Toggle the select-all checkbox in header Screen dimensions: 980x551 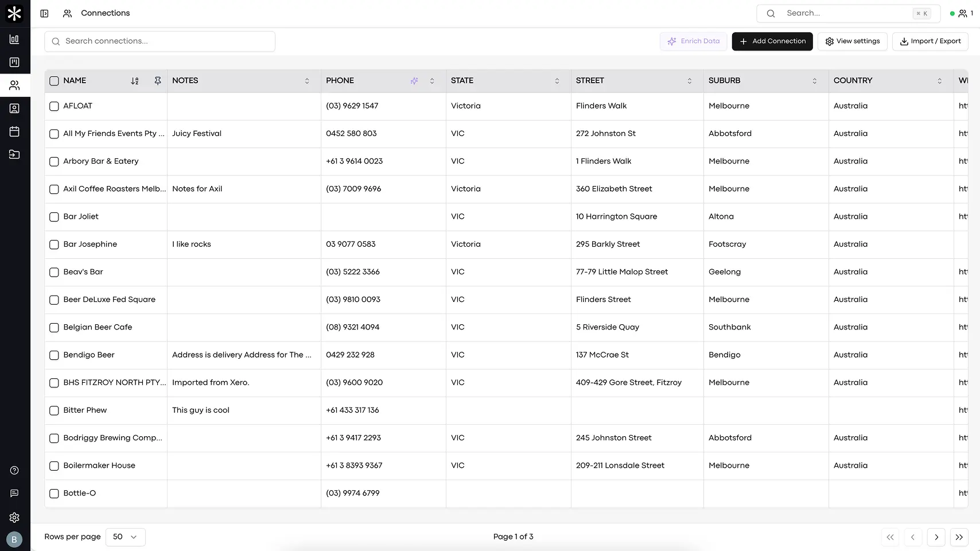tap(54, 81)
